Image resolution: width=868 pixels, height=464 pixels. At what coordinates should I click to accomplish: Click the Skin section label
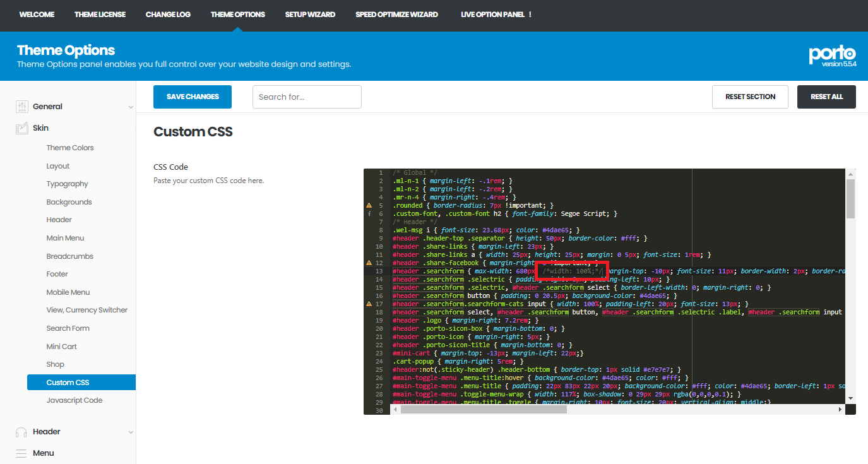[41, 128]
